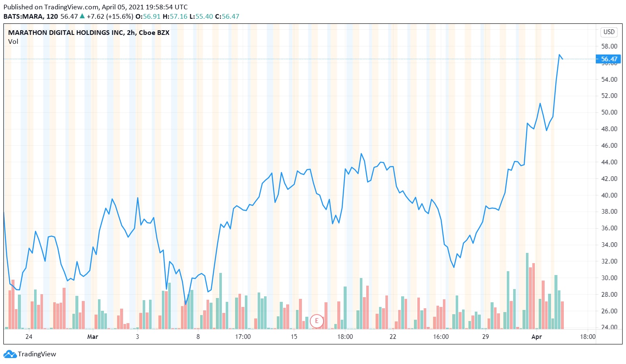Click the tallest green volume bar near Apr
626x364 pixels.
tap(527, 291)
